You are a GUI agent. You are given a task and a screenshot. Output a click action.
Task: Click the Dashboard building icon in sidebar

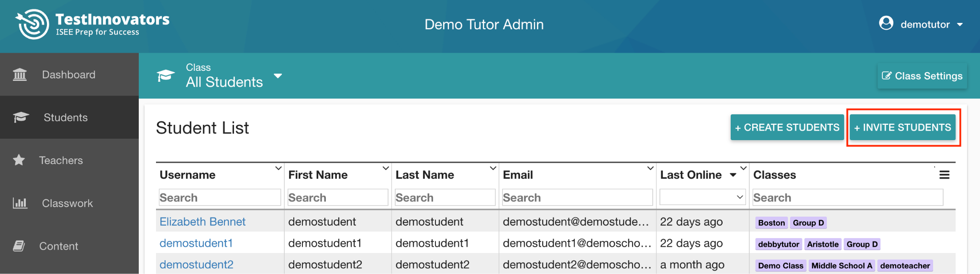click(x=20, y=75)
